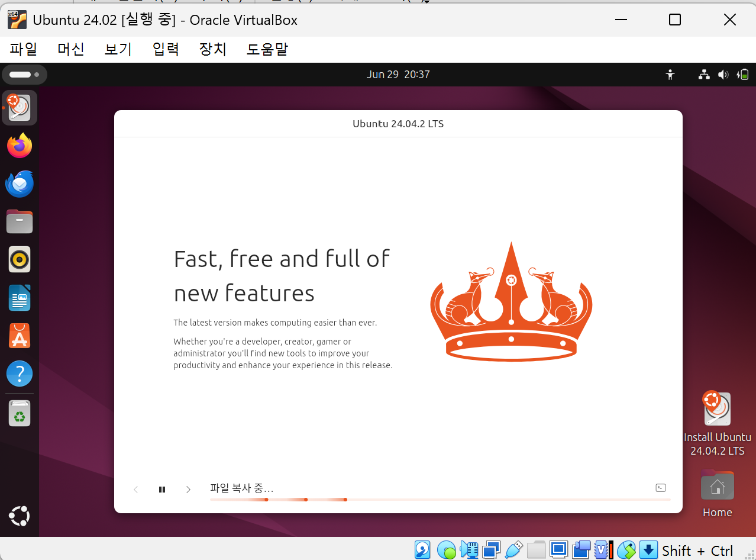Click the network adapter status icon
Screen dimensions: 756x560
pos(492,550)
